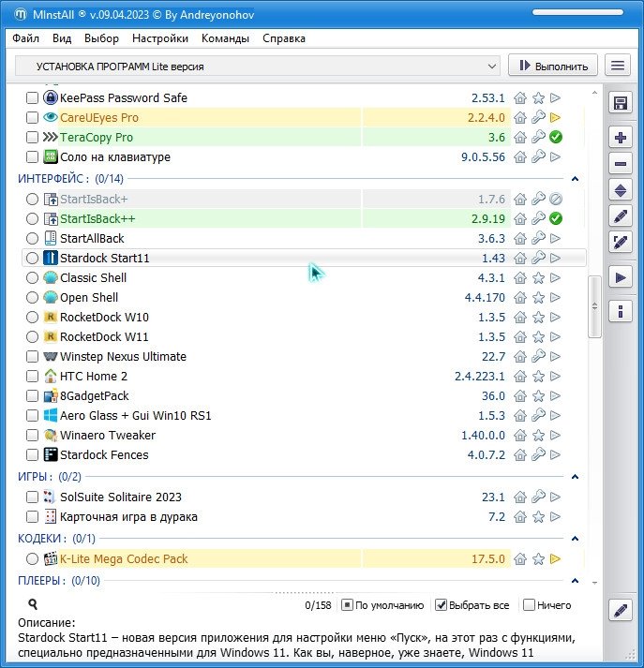Viewport: 644px width, 668px height.
Task: Open the Команды menu
Action: tap(225, 38)
